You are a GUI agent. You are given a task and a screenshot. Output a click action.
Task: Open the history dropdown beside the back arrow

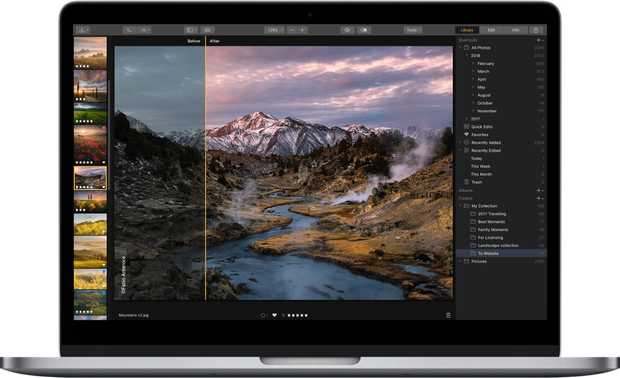coord(144,30)
